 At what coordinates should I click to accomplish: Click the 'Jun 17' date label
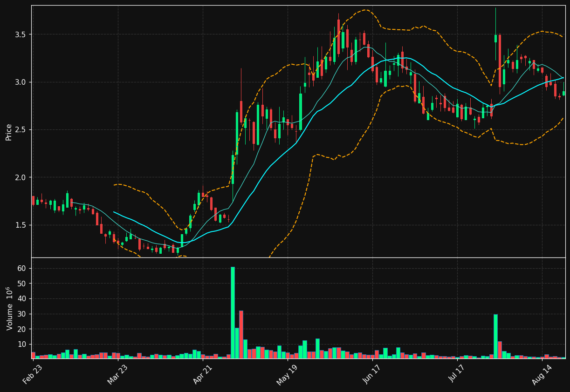372,373
